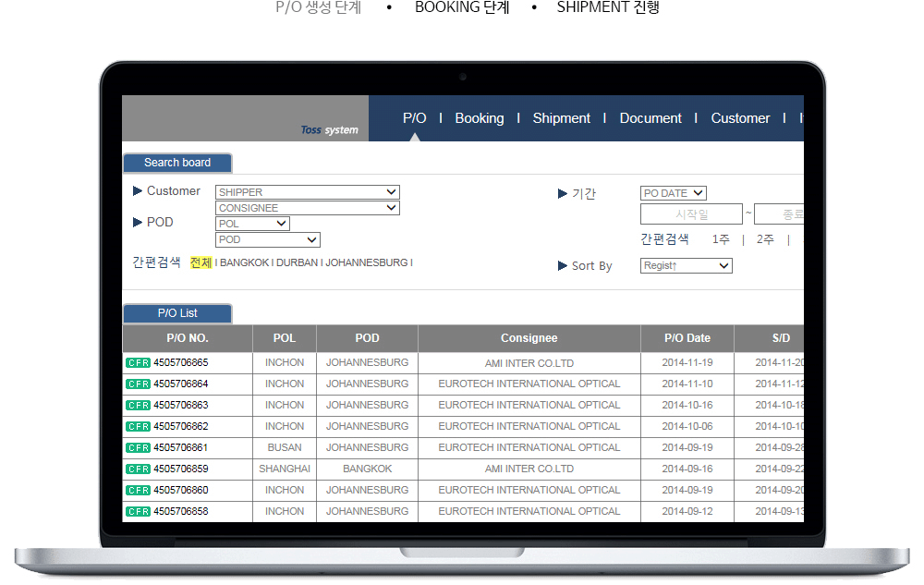Click CFR badge for P/O 4505706861
924x585 pixels.
(139, 447)
